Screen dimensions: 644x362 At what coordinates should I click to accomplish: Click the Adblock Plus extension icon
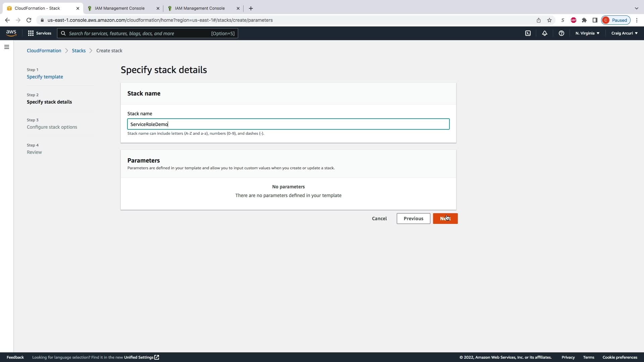click(574, 20)
